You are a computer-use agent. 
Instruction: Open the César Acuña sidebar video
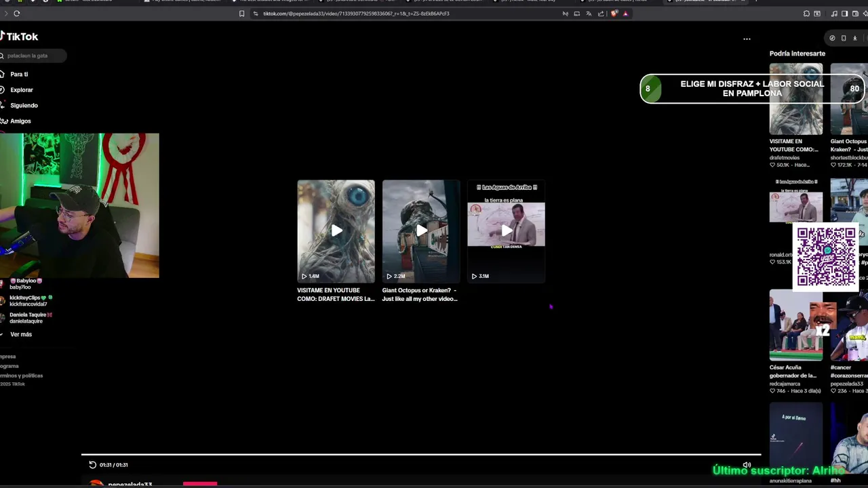coord(795,325)
